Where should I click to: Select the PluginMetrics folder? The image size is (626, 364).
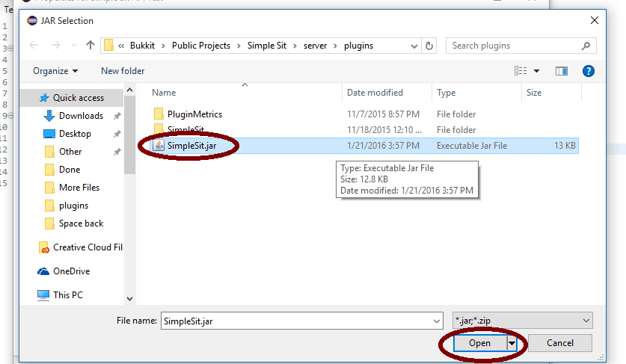pyautogui.click(x=194, y=114)
